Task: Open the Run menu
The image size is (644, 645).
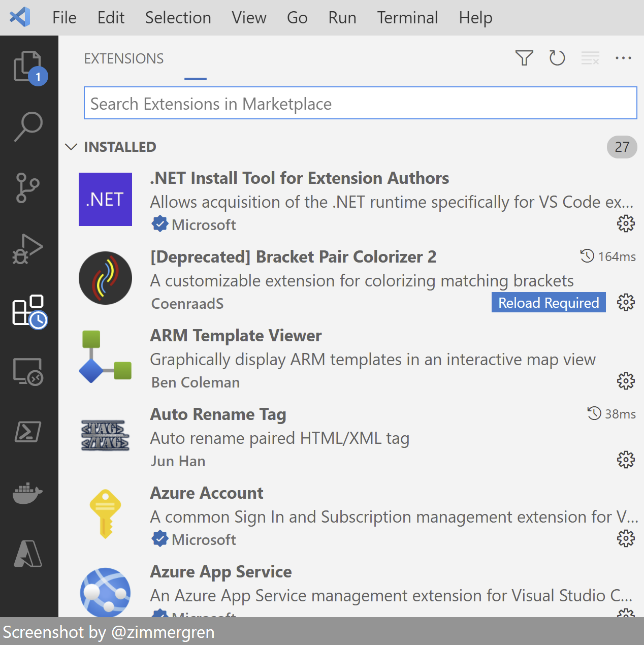Action: 342,17
